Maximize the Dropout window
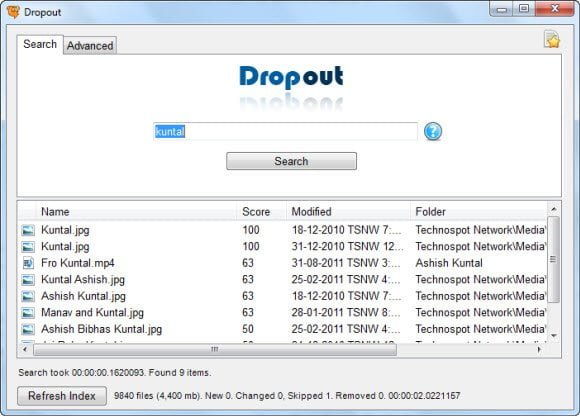 coord(524,9)
